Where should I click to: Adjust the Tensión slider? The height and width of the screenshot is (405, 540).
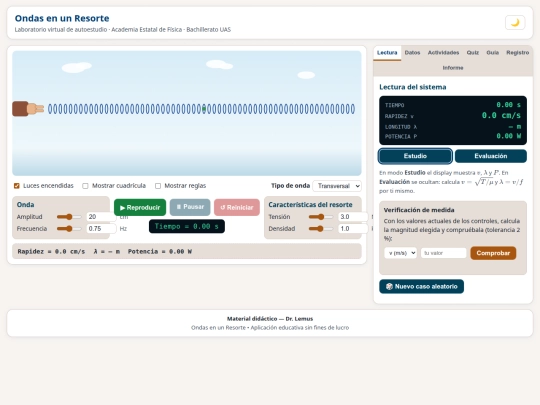[321, 217]
